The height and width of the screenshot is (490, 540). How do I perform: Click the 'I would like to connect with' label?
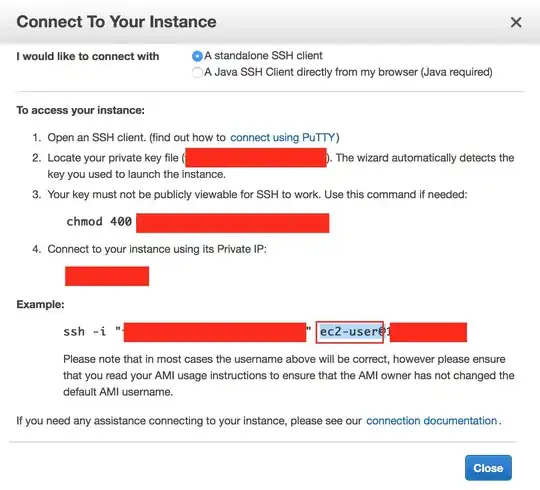[88, 56]
